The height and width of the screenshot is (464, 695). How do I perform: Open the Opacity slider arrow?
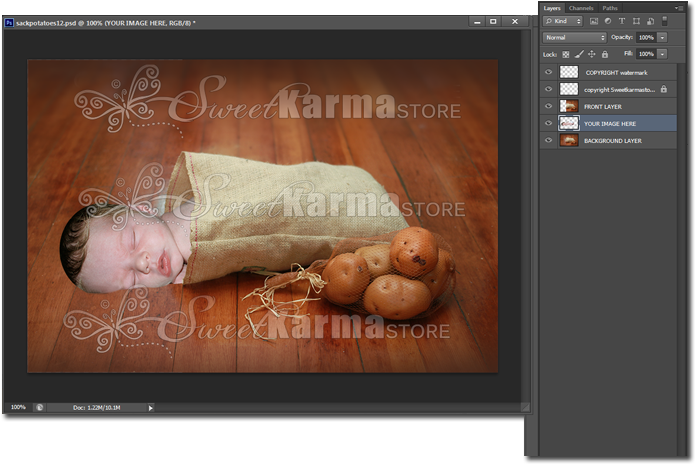[662, 38]
